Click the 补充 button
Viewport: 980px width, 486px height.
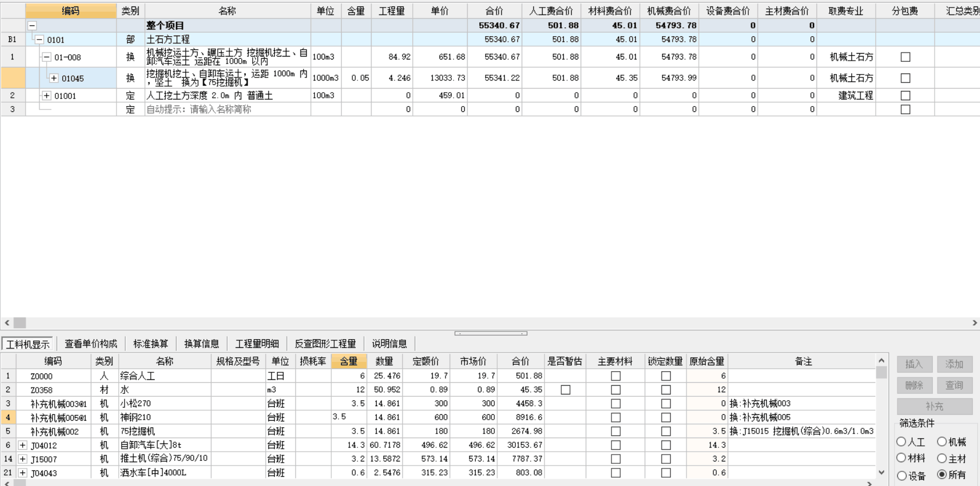point(935,406)
